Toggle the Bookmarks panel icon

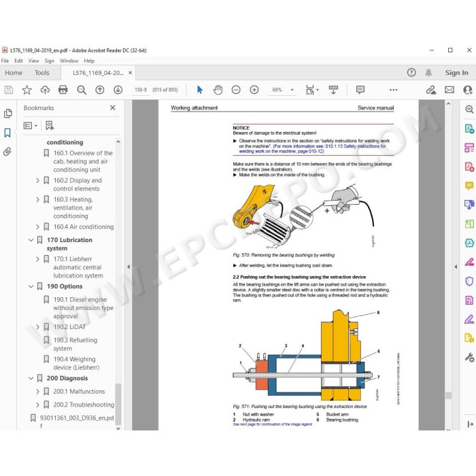7,133
